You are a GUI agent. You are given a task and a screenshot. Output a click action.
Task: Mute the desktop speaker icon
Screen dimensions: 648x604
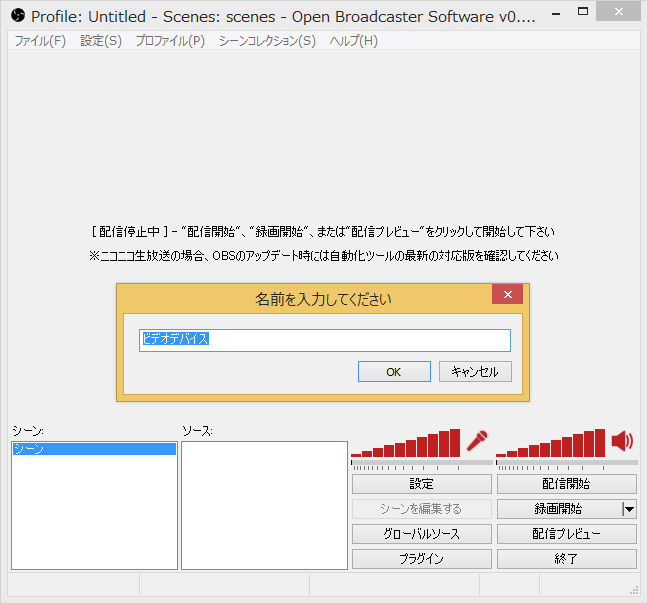coord(622,441)
